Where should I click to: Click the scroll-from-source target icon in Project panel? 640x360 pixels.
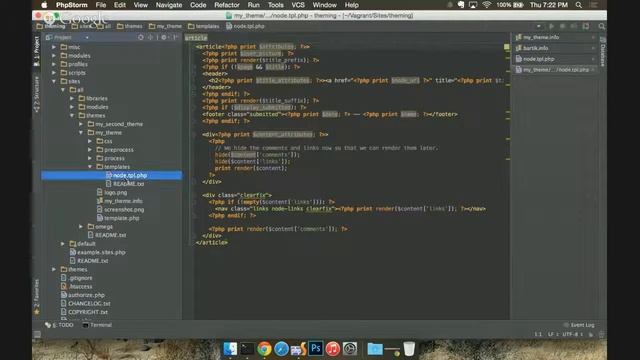tap(141, 37)
